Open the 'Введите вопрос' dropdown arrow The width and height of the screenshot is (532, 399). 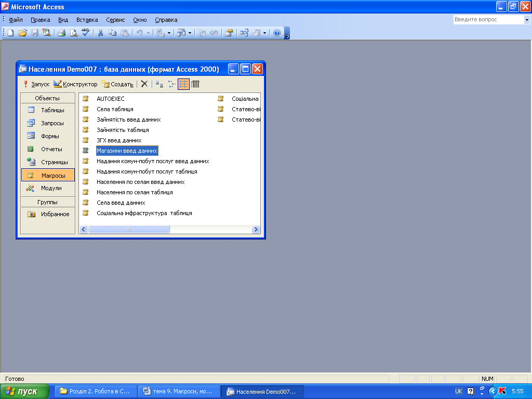pos(527,20)
